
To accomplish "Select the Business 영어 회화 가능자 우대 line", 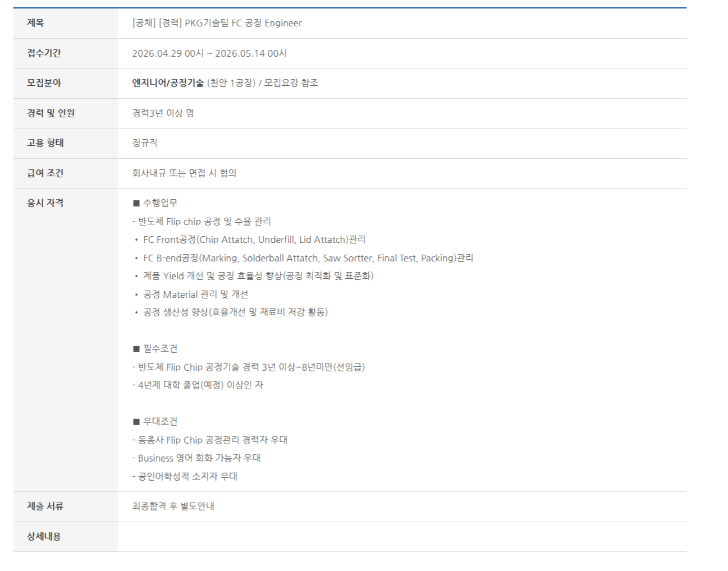I will coord(196,458).
